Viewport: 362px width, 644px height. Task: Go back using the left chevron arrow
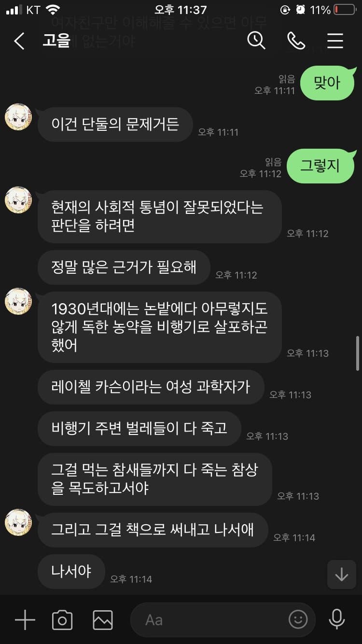click(19, 41)
